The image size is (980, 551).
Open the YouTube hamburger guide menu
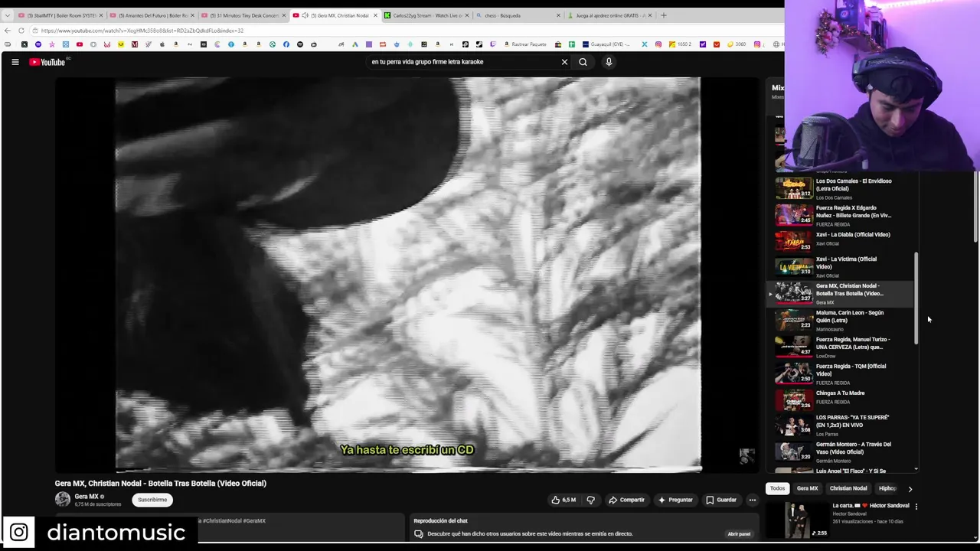tap(15, 62)
